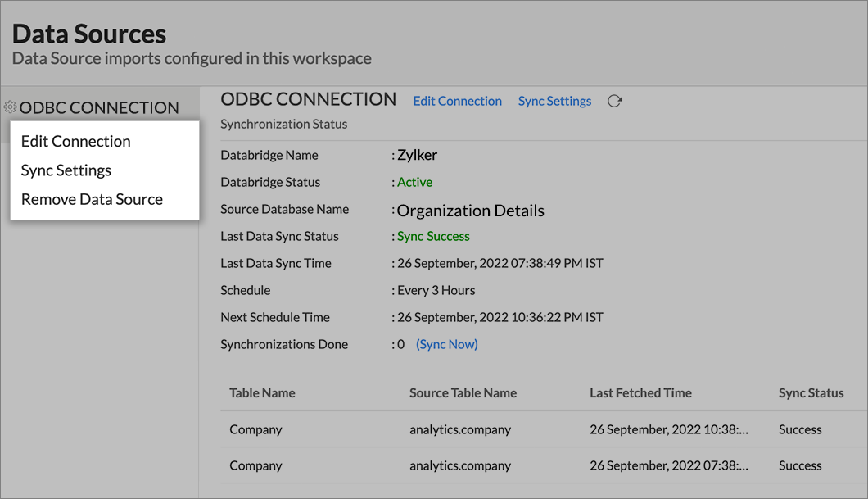Screen dimensions: 868x499
Task: Open the second Company row fetched at 07:38
Action: click(255, 465)
